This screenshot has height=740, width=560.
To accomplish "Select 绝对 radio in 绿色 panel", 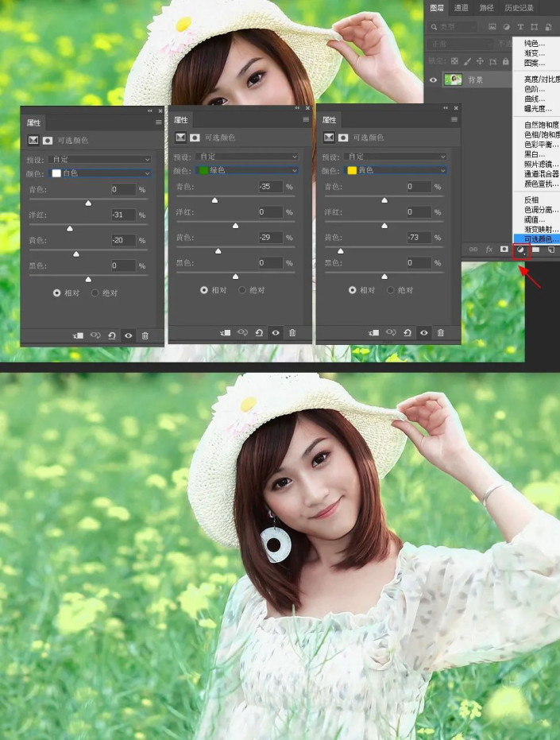I will tap(242, 290).
